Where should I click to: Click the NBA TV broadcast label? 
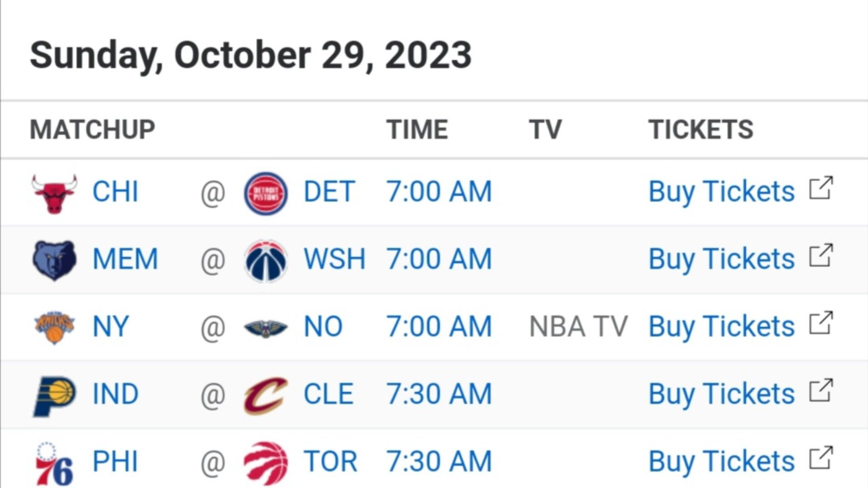(x=578, y=327)
